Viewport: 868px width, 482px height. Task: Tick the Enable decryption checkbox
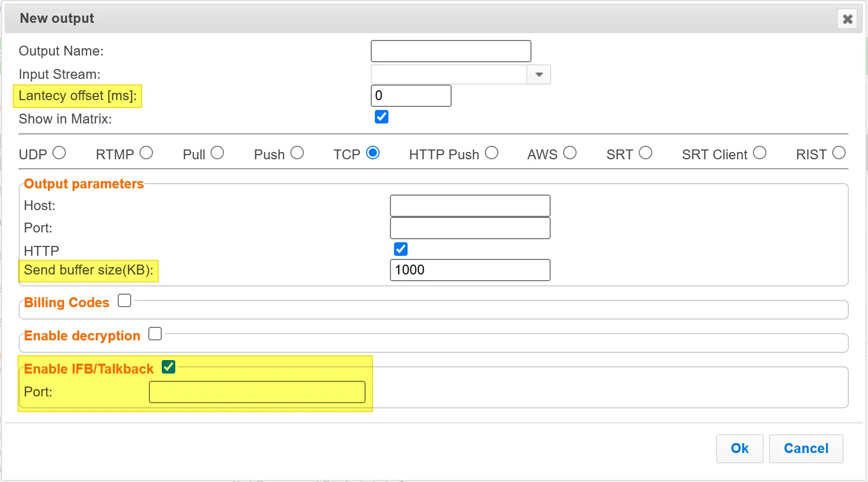pos(155,334)
